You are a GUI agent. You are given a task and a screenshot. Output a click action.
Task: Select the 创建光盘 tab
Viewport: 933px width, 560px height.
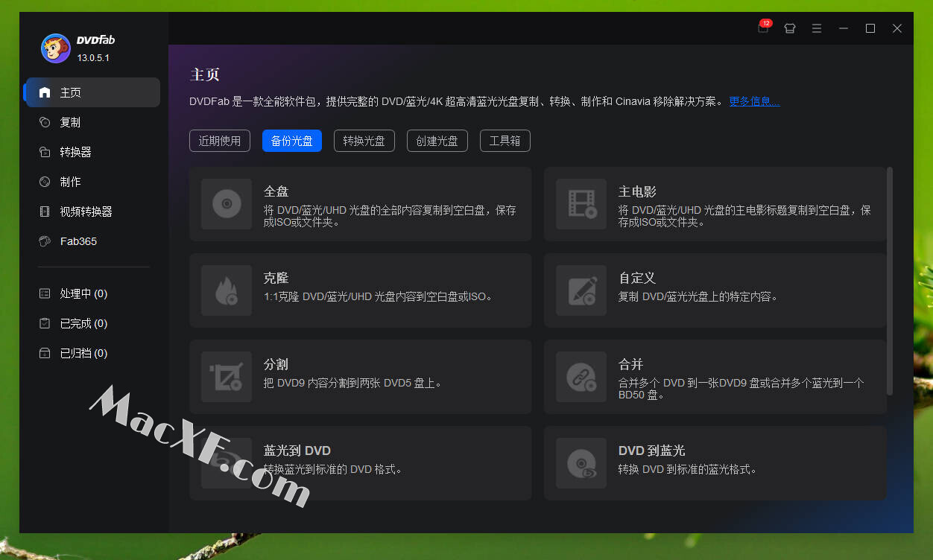tap(437, 141)
